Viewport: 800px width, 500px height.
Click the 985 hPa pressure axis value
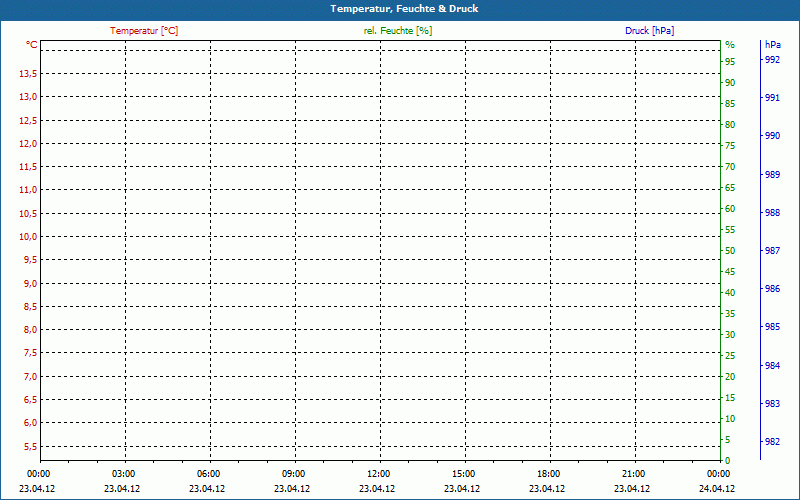click(x=772, y=327)
